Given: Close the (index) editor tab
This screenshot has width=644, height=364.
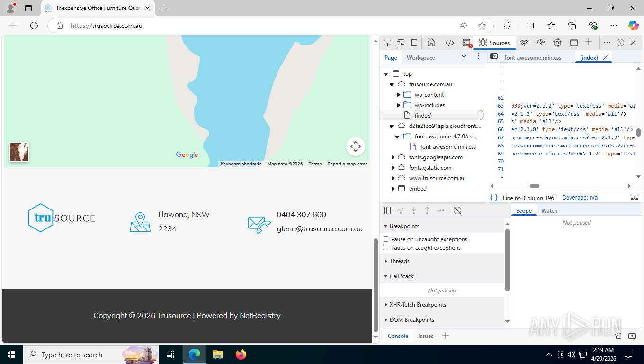Looking at the screenshot, I should [x=605, y=57].
